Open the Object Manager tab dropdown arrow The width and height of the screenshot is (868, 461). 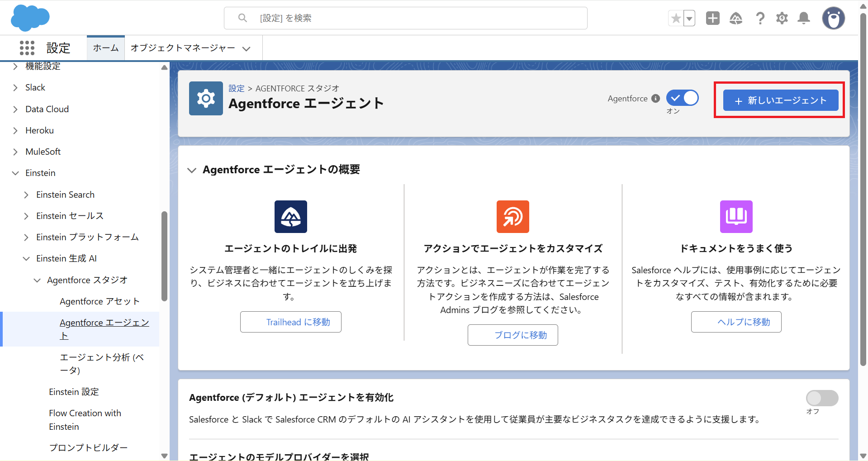(247, 49)
